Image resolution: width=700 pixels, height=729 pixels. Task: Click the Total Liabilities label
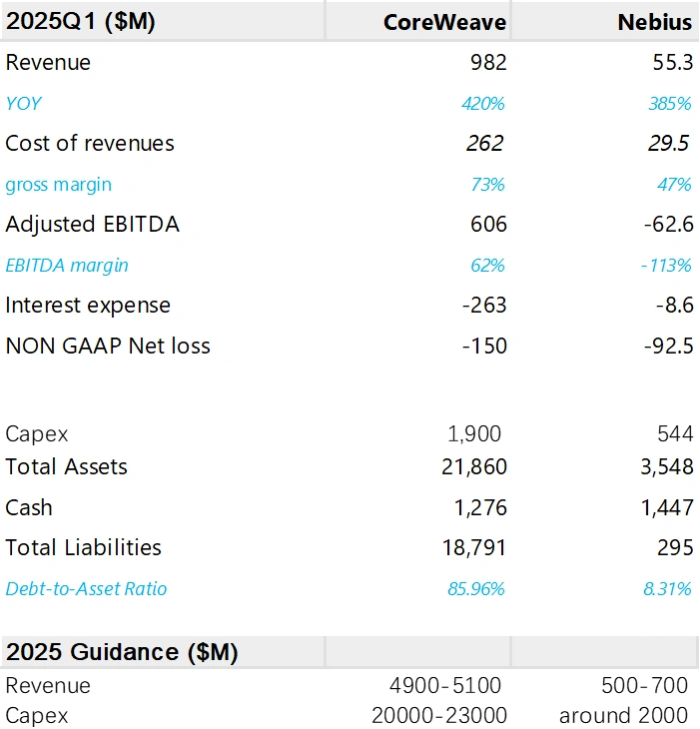pos(83,547)
